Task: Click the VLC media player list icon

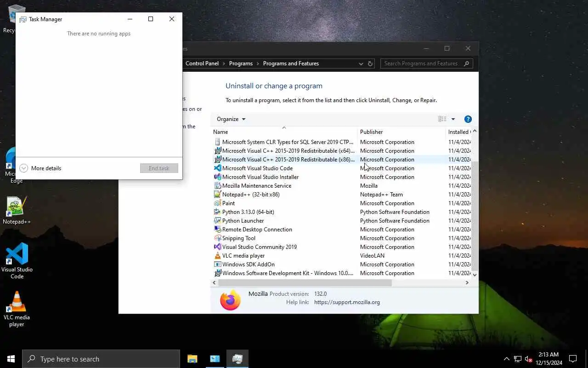Action: (218, 256)
